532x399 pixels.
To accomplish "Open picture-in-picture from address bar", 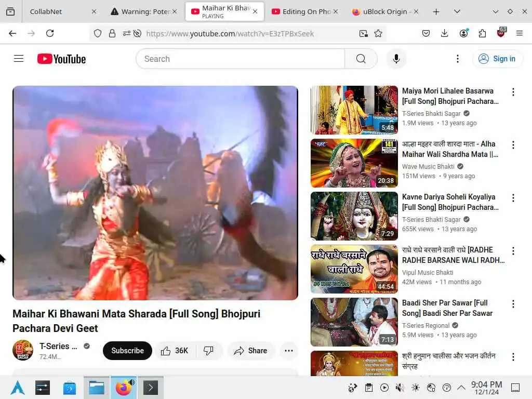I will click(x=363, y=33).
